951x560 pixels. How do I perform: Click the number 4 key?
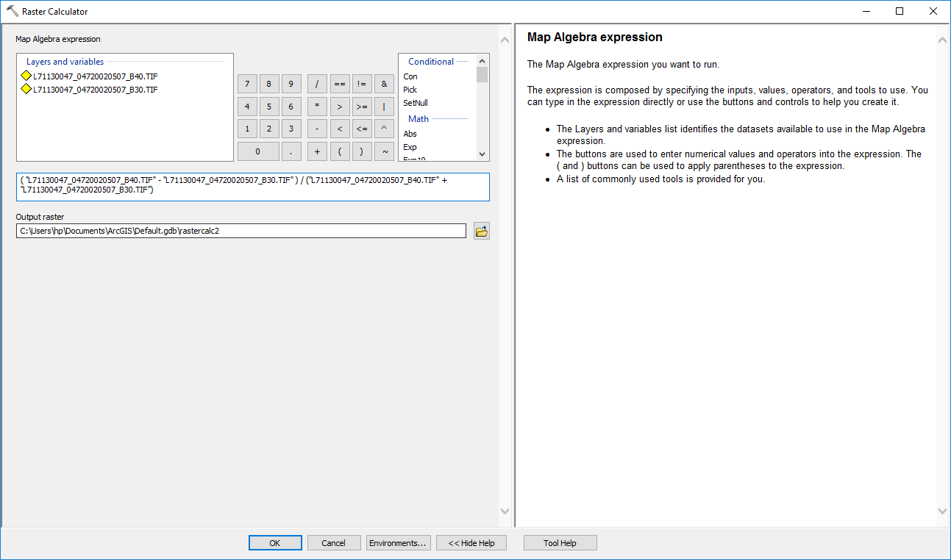247,107
